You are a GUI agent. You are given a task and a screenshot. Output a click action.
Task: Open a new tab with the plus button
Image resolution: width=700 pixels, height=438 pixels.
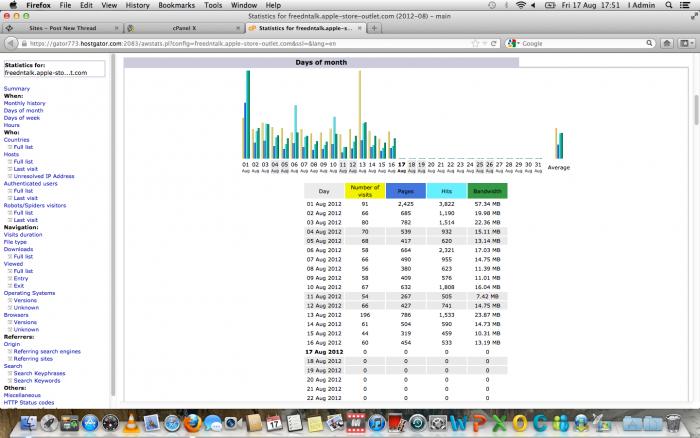374,28
